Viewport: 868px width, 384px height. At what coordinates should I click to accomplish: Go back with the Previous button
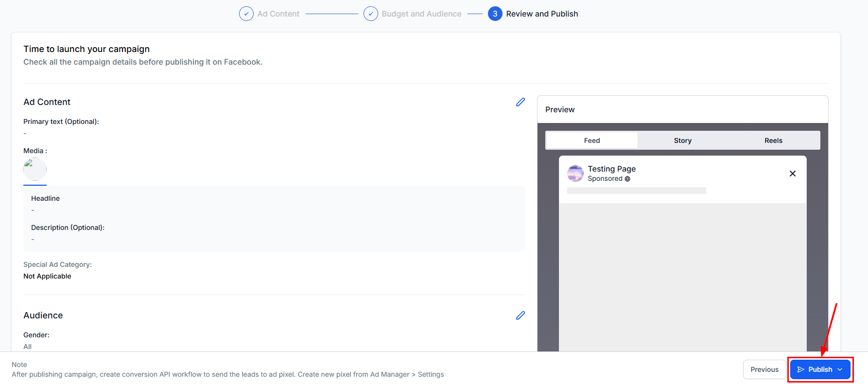[x=764, y=369]
